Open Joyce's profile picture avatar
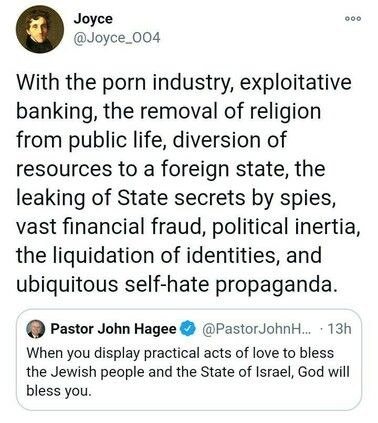 click(x=40, y=29)
